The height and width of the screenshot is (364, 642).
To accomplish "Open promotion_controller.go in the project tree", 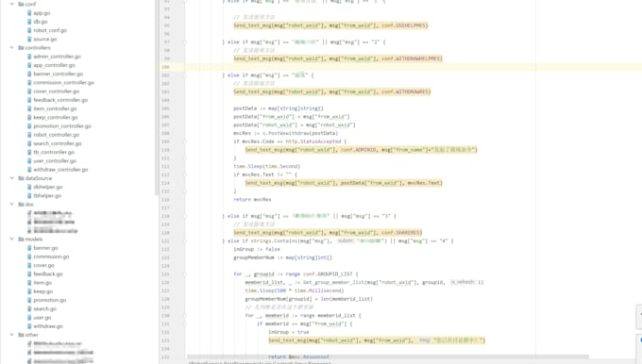I will 62,126.
